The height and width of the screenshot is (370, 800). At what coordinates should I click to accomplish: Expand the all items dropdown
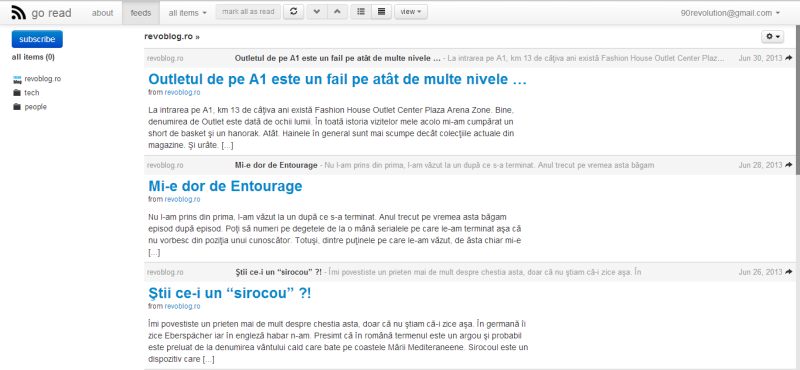(x=188, y=13)
